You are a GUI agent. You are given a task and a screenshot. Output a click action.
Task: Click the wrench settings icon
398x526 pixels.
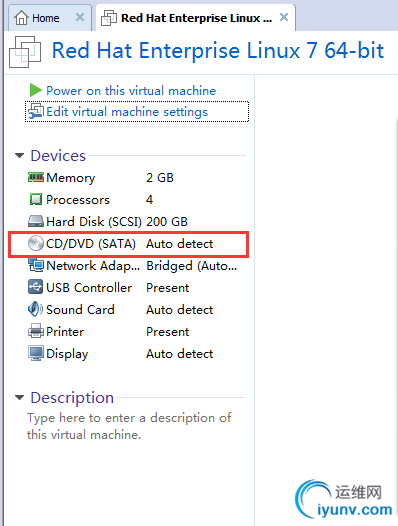point(36,111)
